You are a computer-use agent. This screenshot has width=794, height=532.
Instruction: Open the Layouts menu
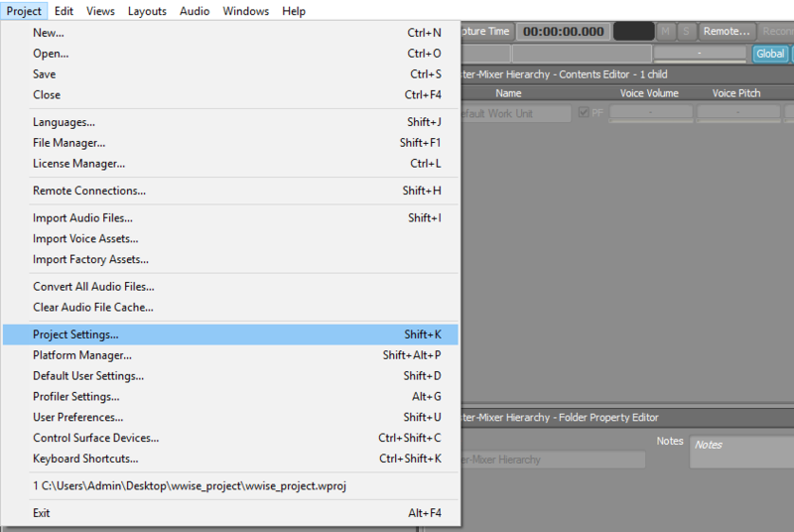pyautogui.click(x=147, y=11)
